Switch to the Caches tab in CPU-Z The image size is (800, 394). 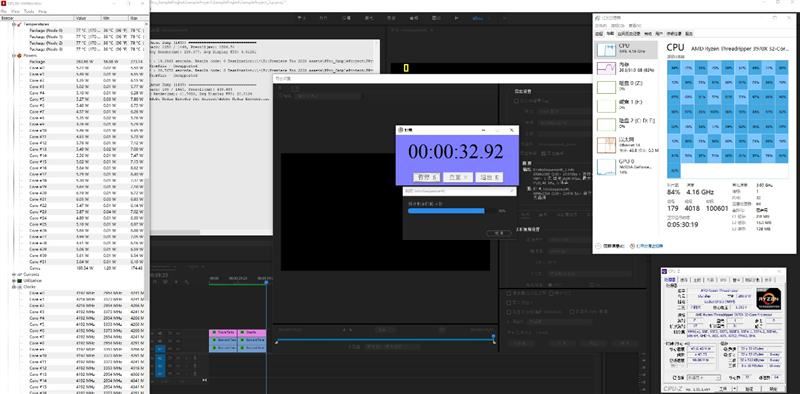tap(685, 280)
